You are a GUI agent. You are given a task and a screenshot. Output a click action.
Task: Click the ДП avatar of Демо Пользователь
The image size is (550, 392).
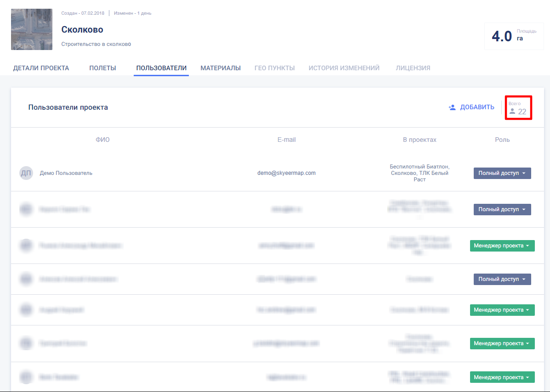coord(26,173)
